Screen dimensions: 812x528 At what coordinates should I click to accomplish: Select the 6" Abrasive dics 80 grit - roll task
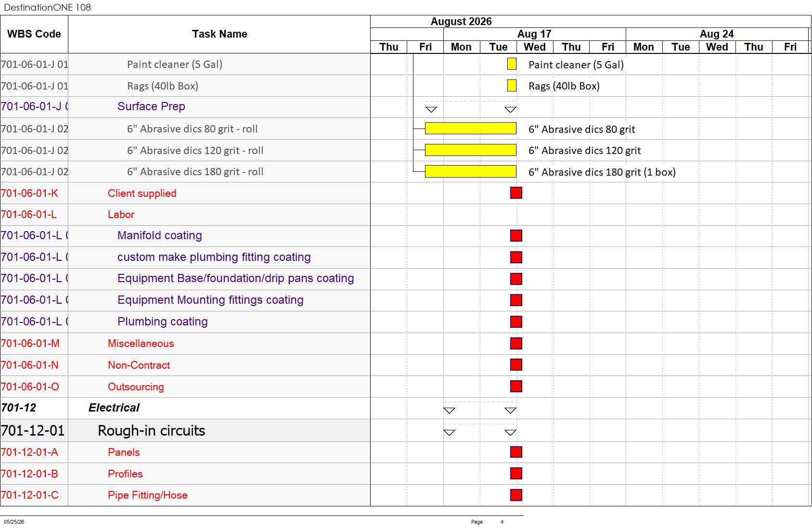219,129
